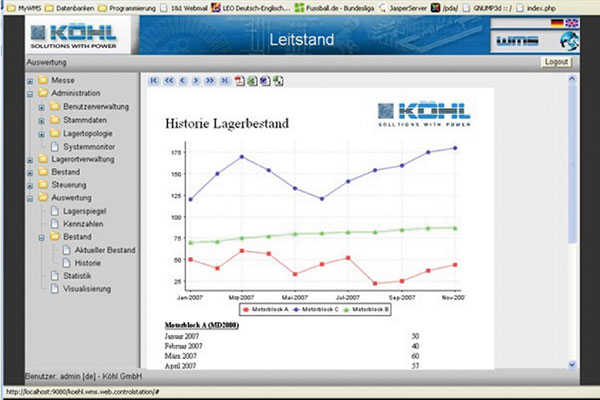Select Systemmonitor in the navigation tree
The height and width of the screenshot is (400, 600).
click(91, 146)
